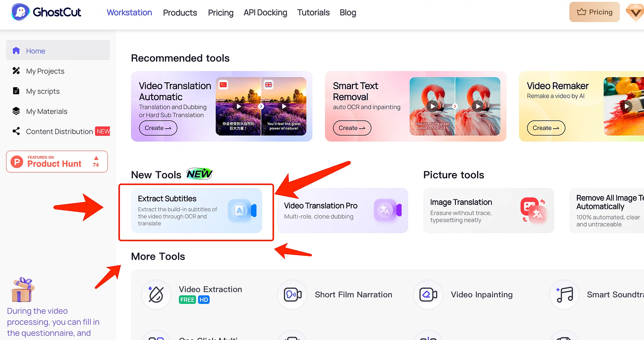Image resolution: width=644 pixels, height=340 pixels.
Task: Click the Content Distribution share icon
Action: coord(16,131)
